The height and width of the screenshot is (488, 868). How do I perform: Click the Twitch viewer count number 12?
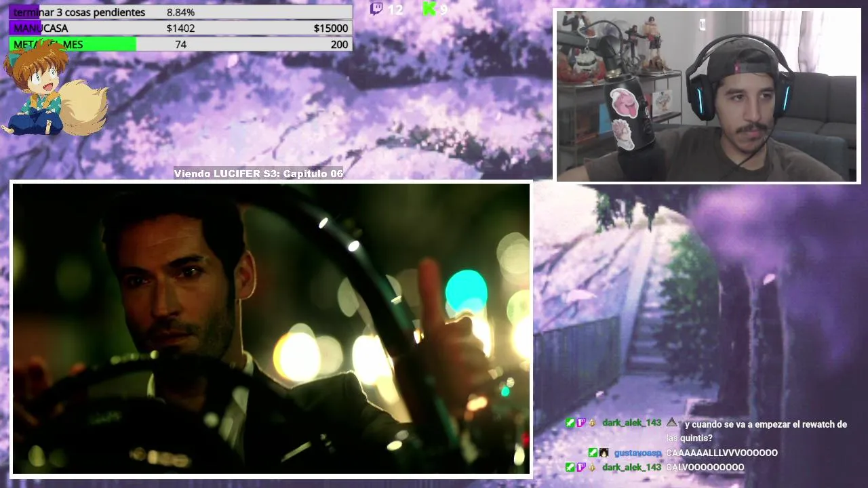[x=395, y=9]
